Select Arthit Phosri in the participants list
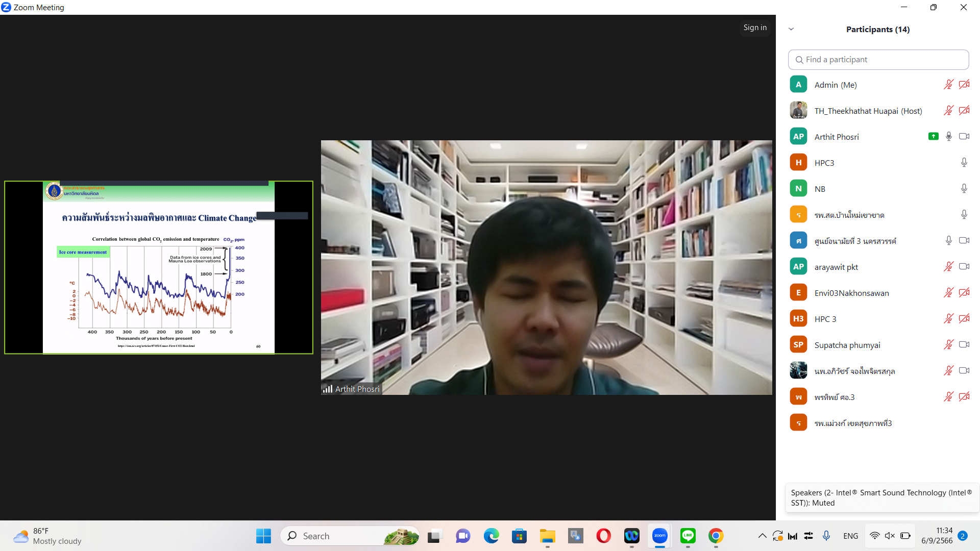The height and width of the screenshot is (551, 980). pyautogui.click(x=837, y=137)
